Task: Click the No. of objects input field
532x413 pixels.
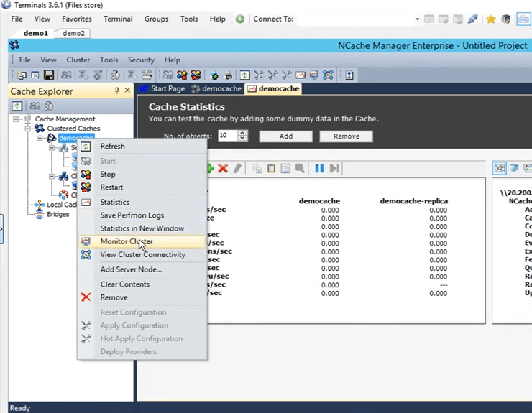Action: [228, 136]
